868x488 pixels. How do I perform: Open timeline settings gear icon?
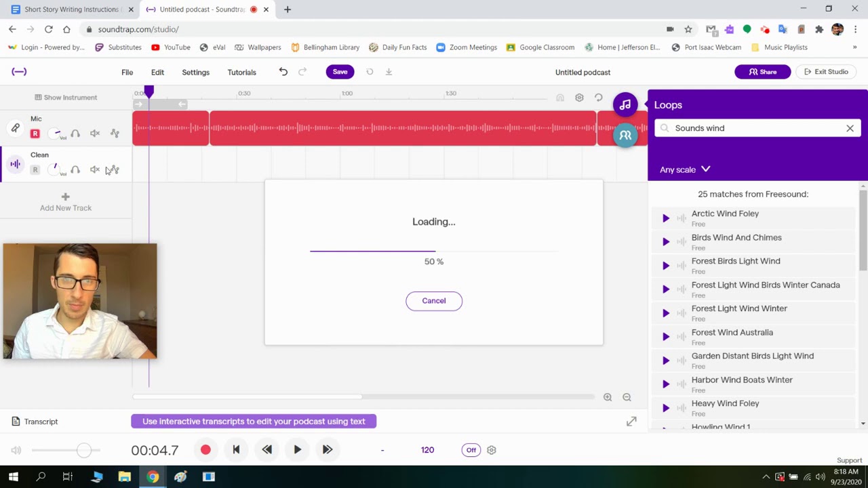(579, 98)
